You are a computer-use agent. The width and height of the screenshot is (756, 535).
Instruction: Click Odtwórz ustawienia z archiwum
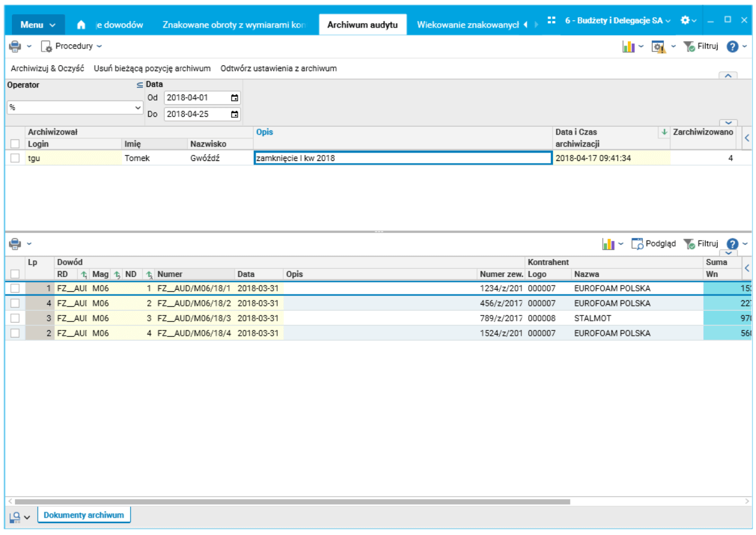278,69
